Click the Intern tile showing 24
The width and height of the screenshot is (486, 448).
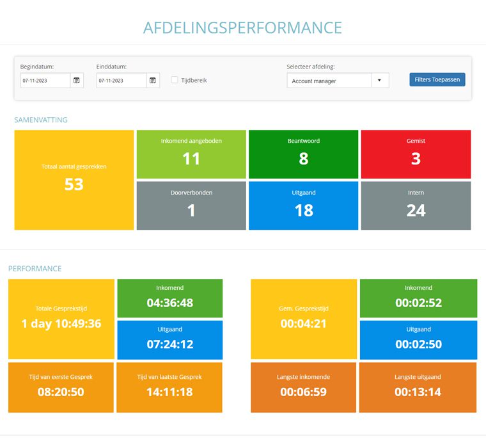(416, 205)
